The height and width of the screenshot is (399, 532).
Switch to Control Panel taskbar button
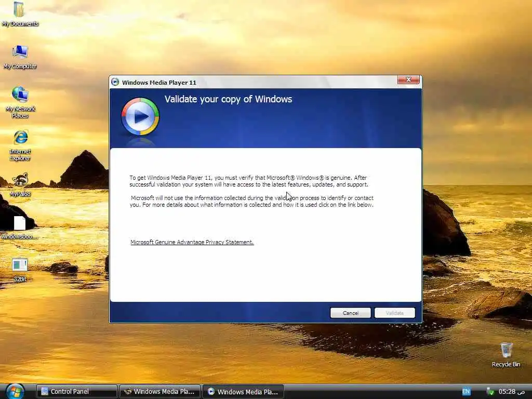click(x=77, y=392)
